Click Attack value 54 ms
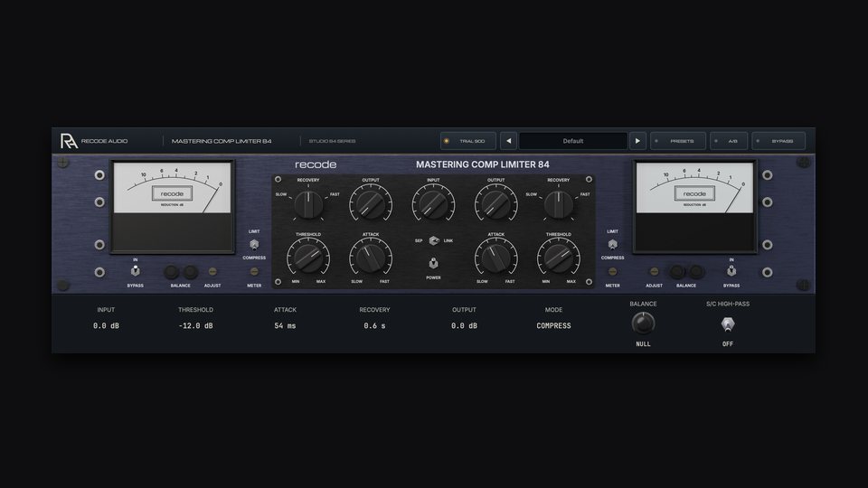 [x=285, y=326]
